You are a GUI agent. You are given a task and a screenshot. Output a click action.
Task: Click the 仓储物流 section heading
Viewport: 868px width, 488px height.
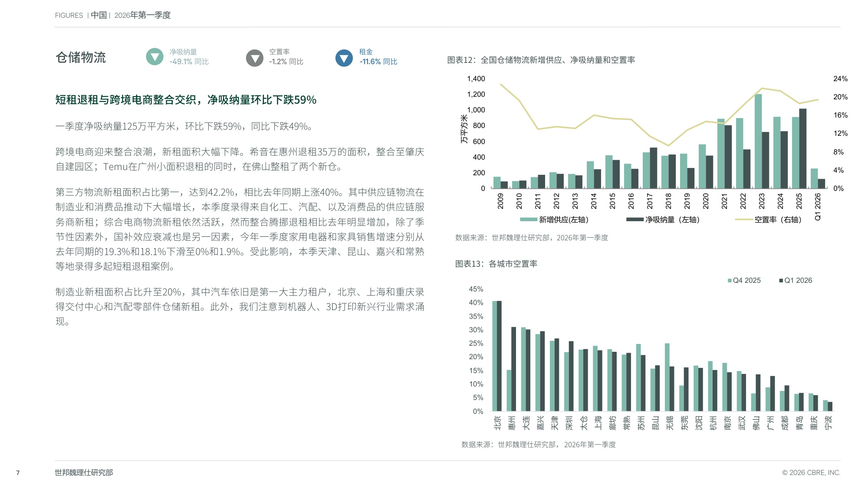[x=81, y=57]
